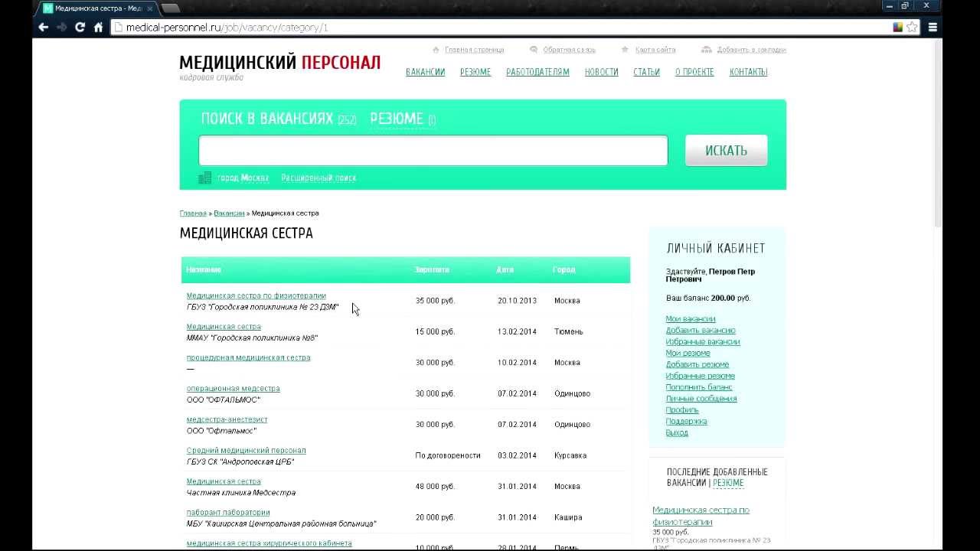Open vacancy медсестра-анестезист

(227, 419)
